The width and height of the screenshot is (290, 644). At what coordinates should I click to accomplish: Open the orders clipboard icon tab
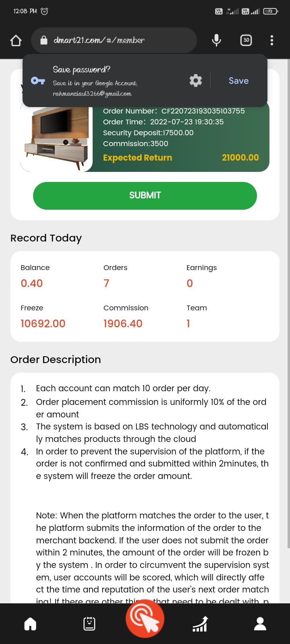click(x=89, y=624)
